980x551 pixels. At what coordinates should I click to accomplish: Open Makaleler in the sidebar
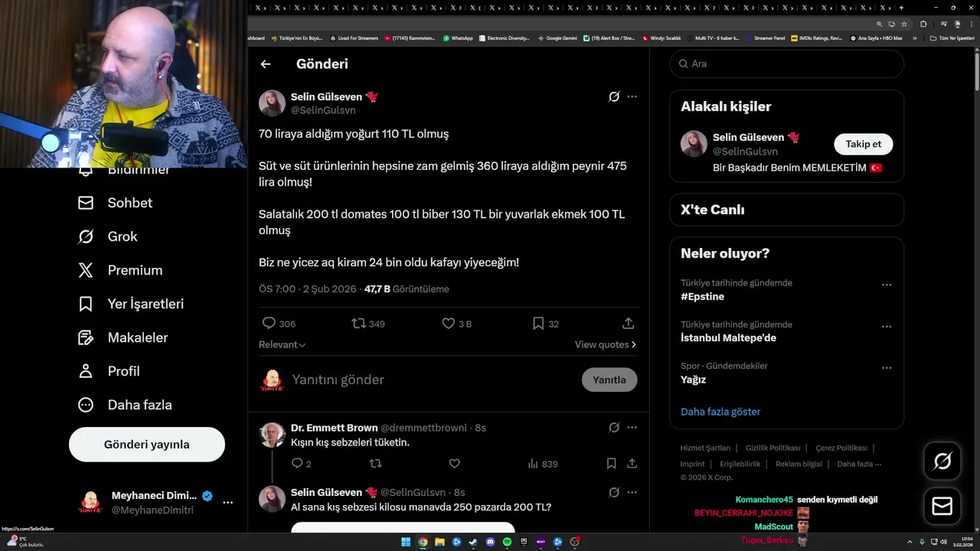(x=122, y=337)
